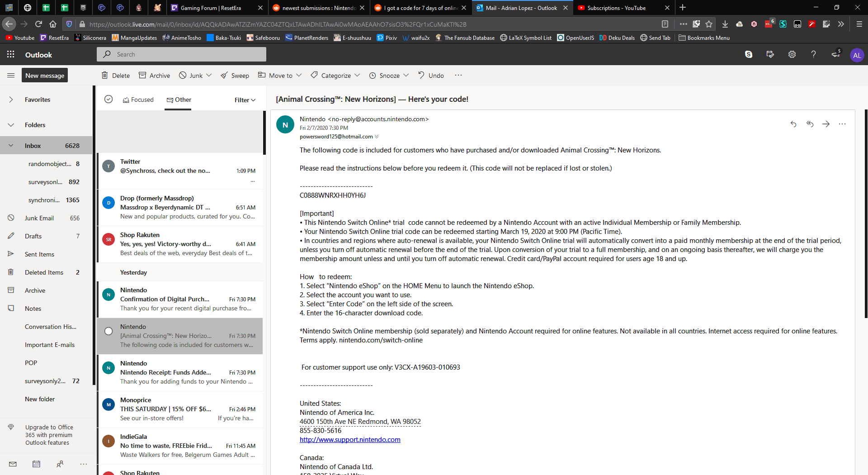The width and height of the screenshot is (868, 475).
Task: Click the Archive toolbar button
Action: [154, 76]
